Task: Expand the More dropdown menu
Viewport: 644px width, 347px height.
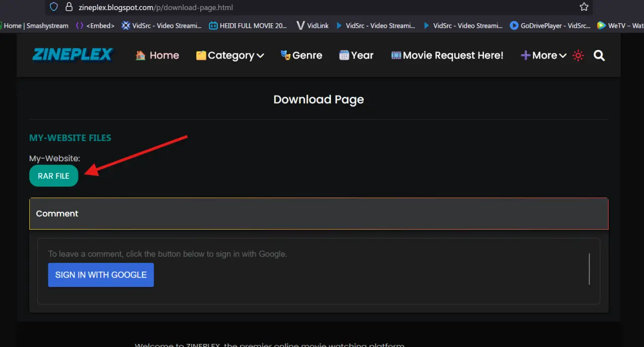Action: [543, 55]
